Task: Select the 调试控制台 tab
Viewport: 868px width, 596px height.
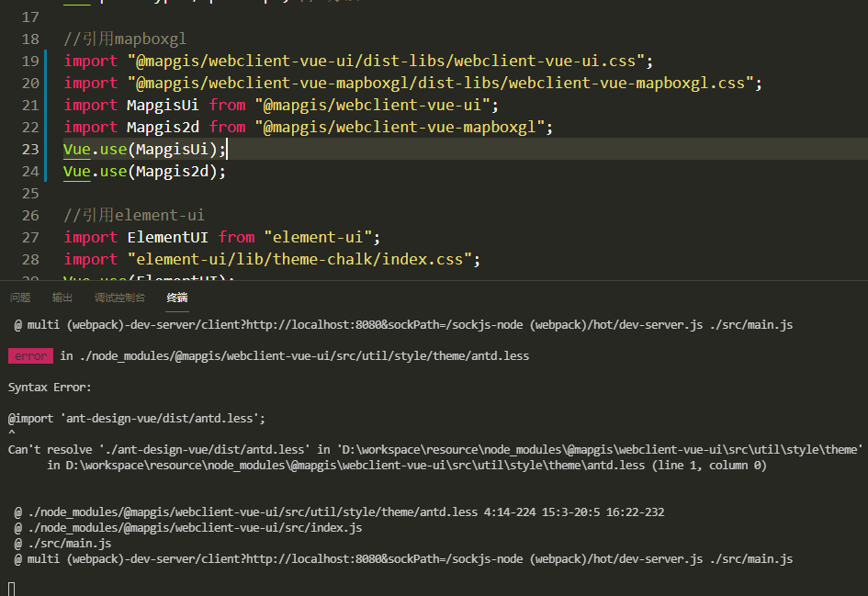Action: point(119,298)
